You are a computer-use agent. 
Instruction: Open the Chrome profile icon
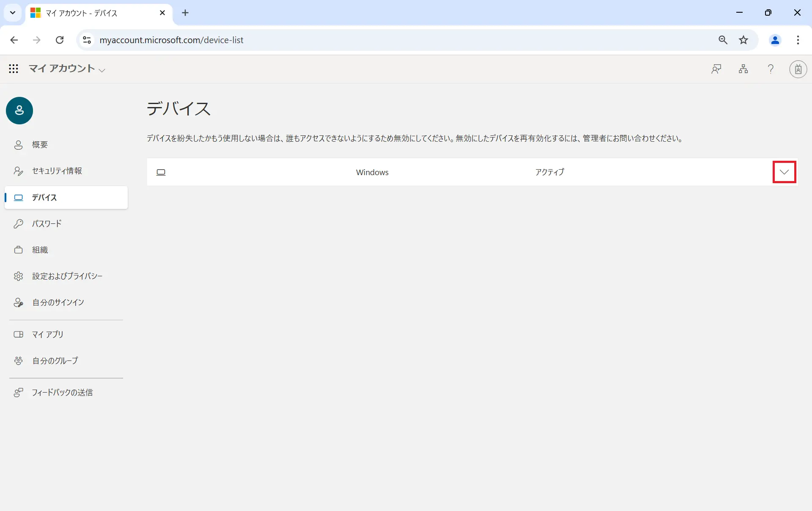[775, 40]
